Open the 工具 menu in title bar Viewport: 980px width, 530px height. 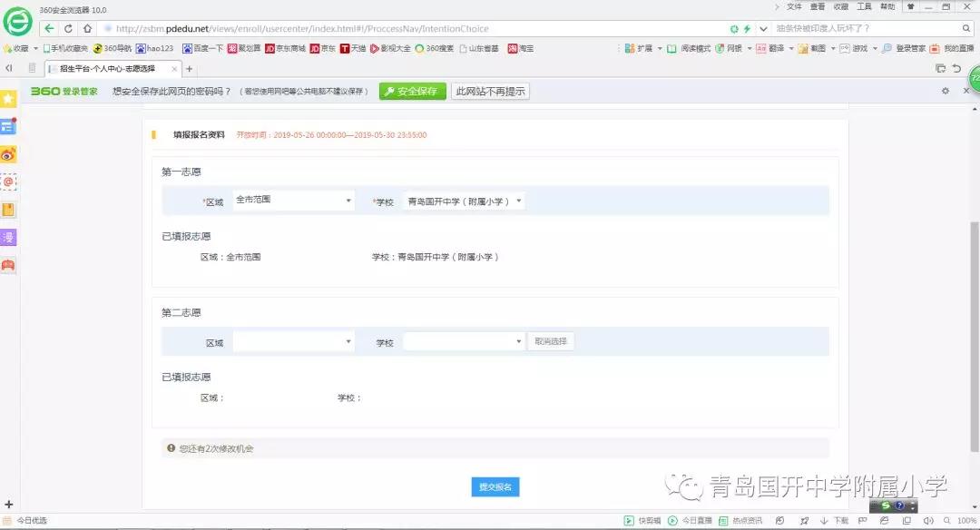[x=864, y=6]
